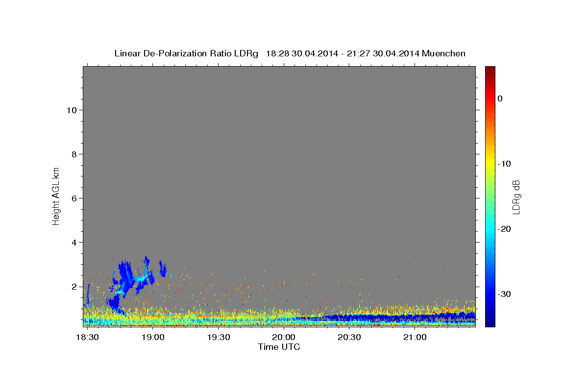Screen dimensions: 588x392
Task: Click the 20:30 time tick label
Action: (x=349, y=338)
